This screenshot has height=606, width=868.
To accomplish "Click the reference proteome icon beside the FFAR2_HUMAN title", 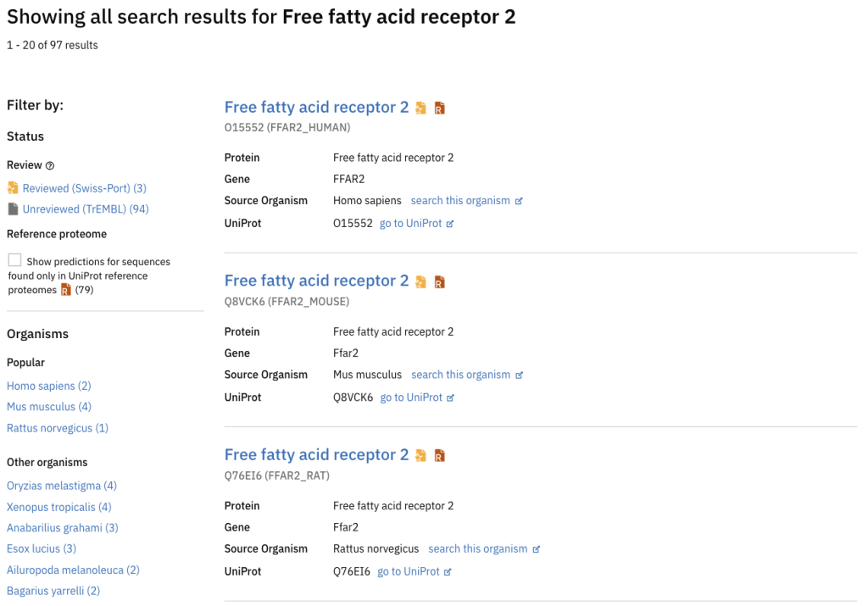I will point(440,108).
